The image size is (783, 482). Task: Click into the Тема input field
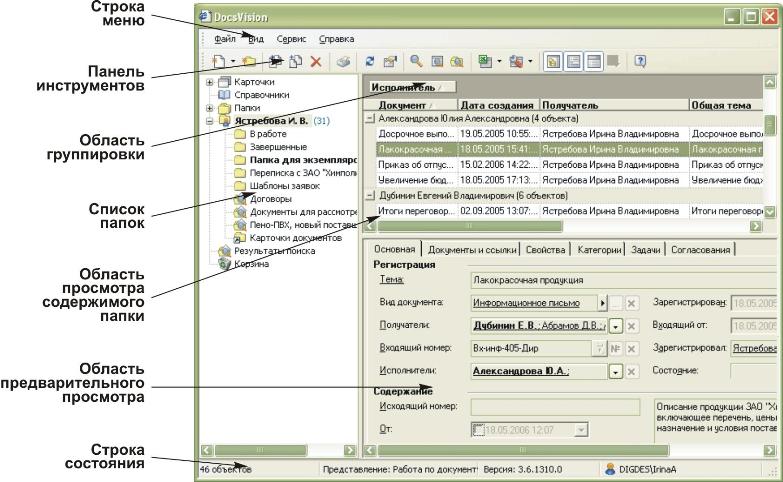624,280
